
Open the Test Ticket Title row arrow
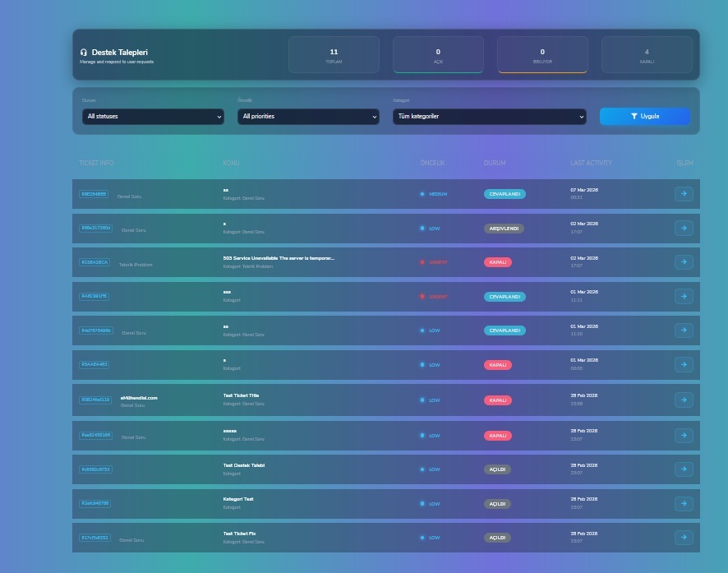pos(684,400)
